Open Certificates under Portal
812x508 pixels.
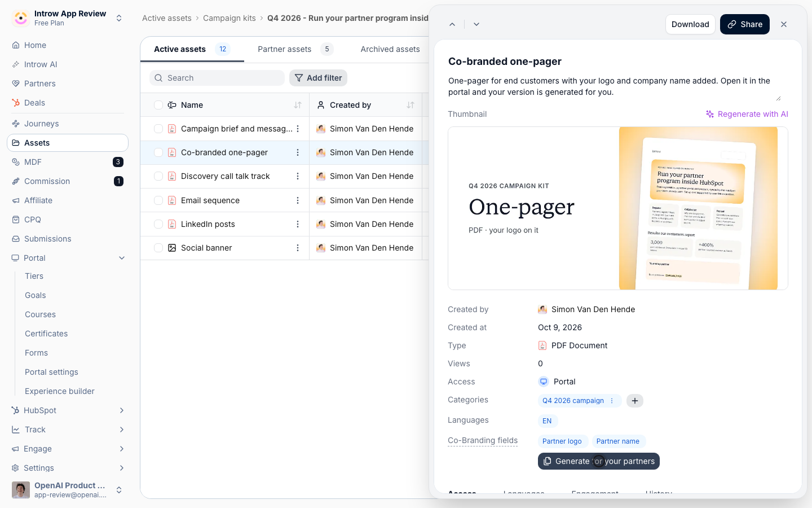pos(46,334)
